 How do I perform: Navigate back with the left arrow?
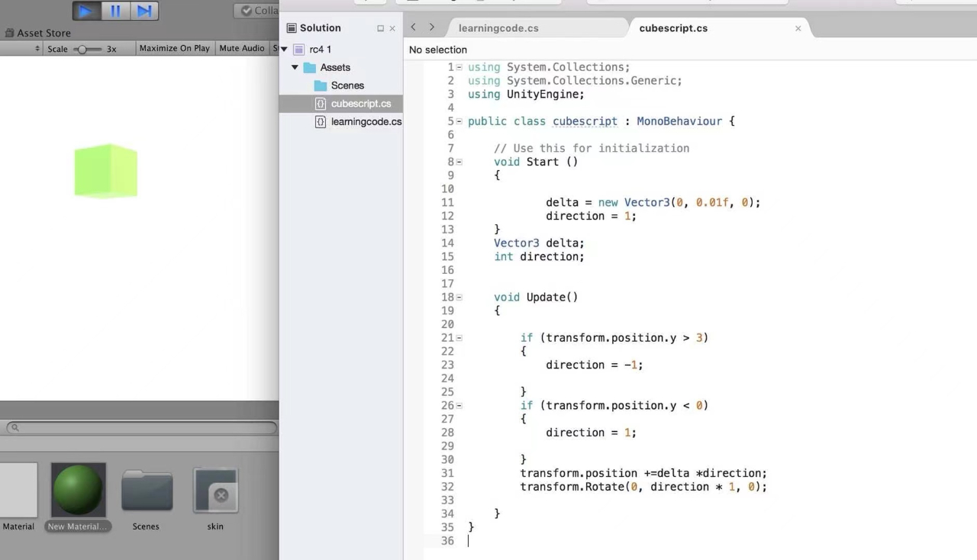(414, 27)
